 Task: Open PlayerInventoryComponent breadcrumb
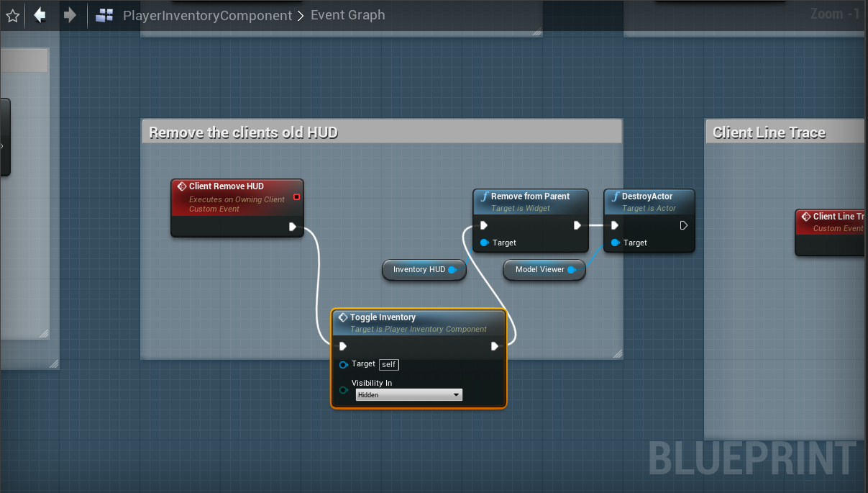click(208, 15)
